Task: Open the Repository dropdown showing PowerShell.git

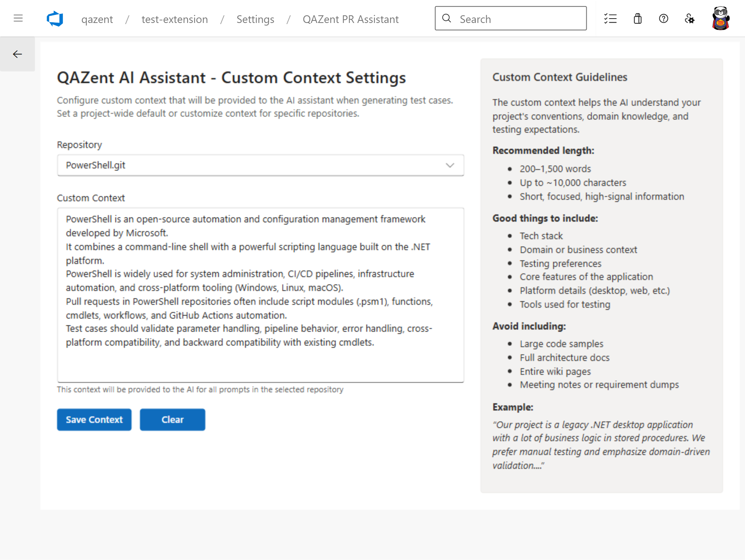Action: click(260, 165)
